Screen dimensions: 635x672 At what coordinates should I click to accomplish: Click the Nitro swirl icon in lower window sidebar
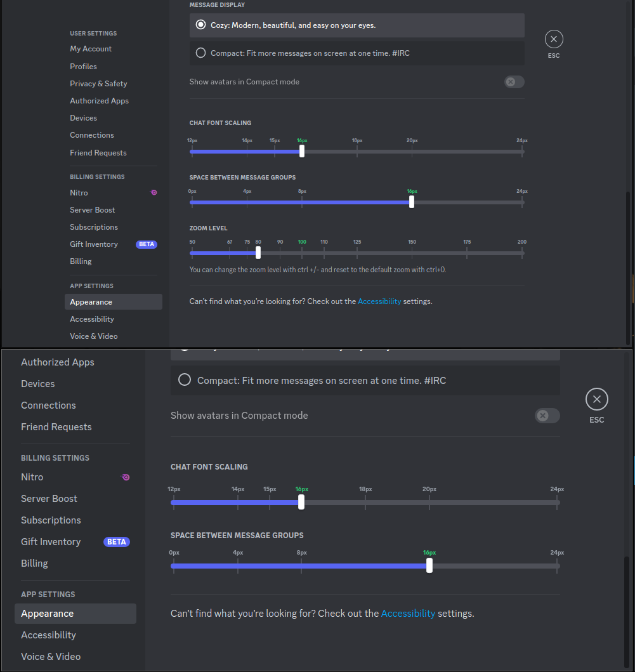click(x=125, y=477)
